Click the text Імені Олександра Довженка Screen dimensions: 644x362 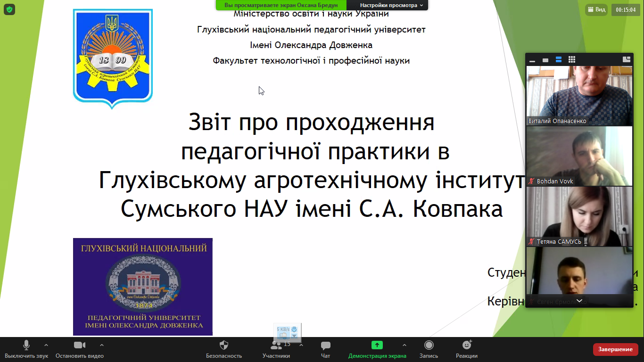click(311, 45)
